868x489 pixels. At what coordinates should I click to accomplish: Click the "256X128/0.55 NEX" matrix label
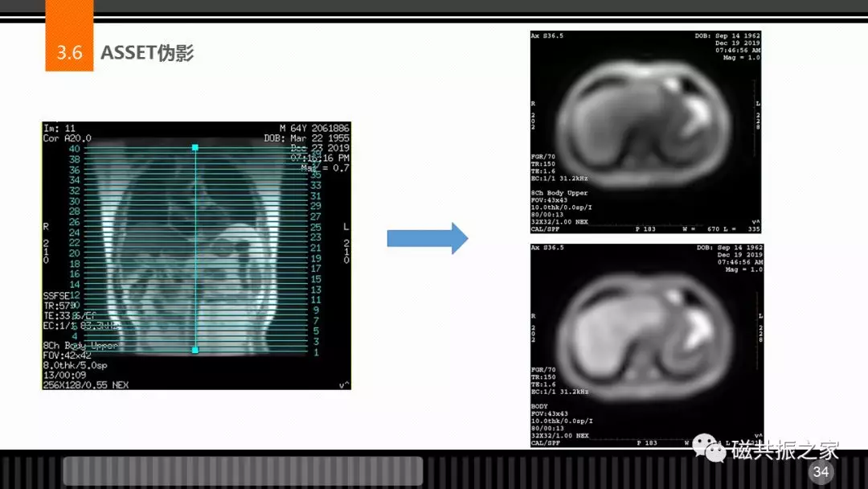[x=86, y=385]
